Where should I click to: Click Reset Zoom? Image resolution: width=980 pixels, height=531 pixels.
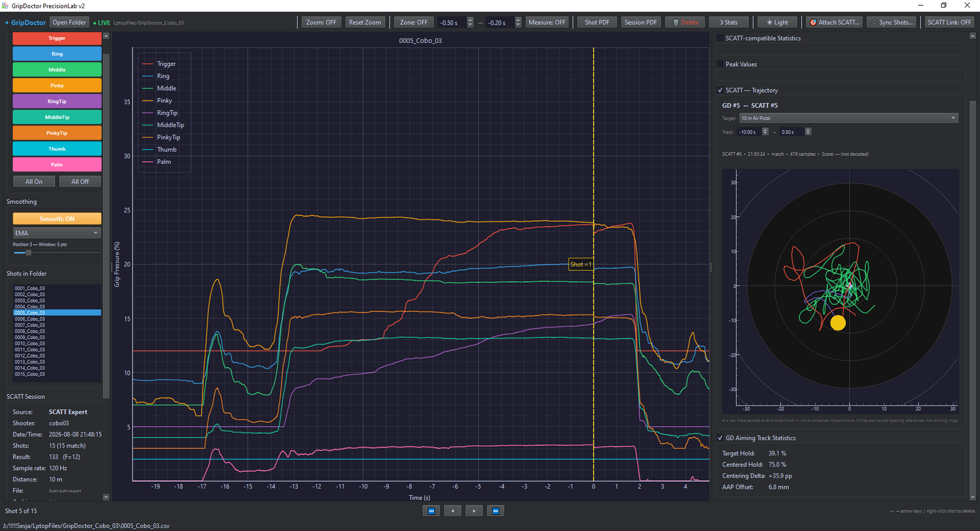click(x=365, y=23)
